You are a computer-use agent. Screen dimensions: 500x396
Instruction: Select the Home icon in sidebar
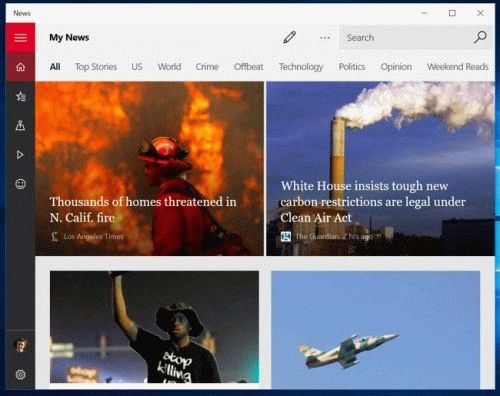[x=20, y=67]
